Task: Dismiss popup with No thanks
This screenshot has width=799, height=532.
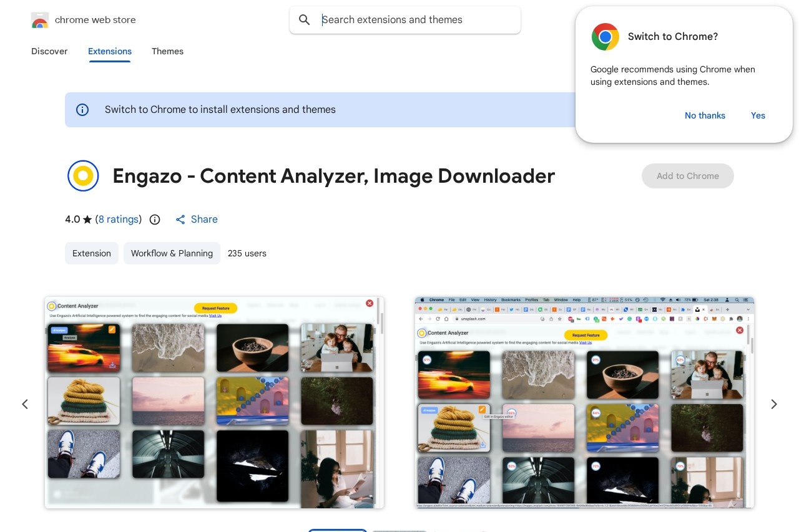Action: tap(705, 115)
